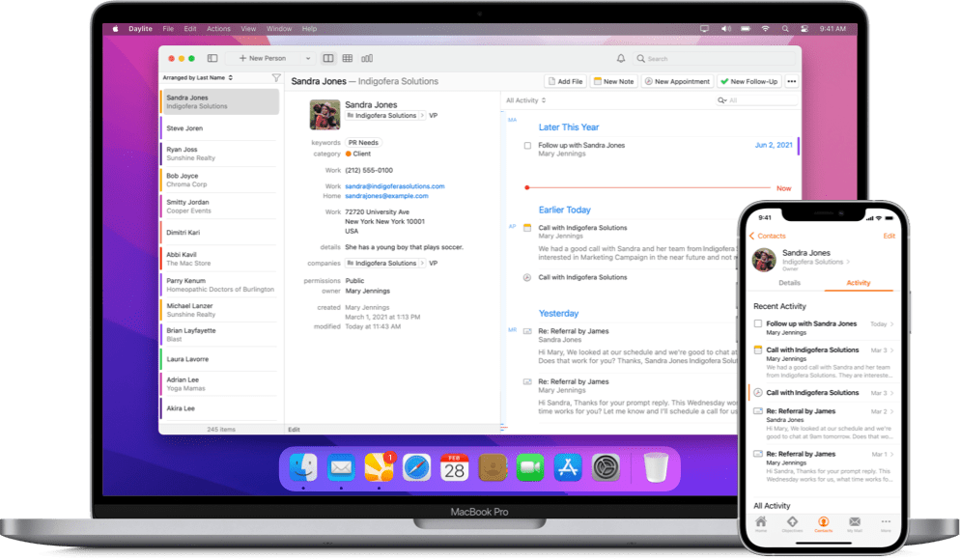Launch FaceTime from the Dock
The image size is (960, 560).
point(530,468)
